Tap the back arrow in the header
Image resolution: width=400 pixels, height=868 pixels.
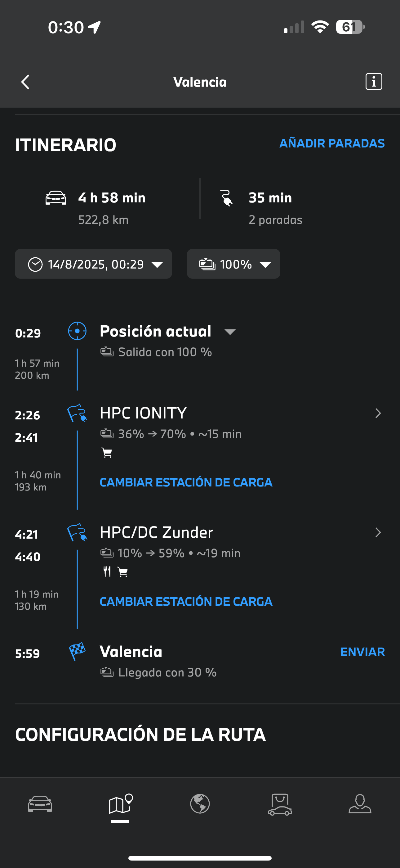point(25,82)
